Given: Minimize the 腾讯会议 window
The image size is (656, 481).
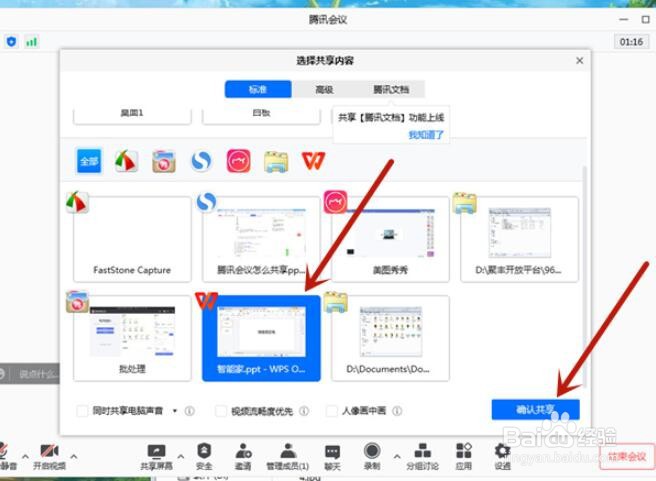Looking at the screenshot, I should pyautogui.click(x=624, y=19).
